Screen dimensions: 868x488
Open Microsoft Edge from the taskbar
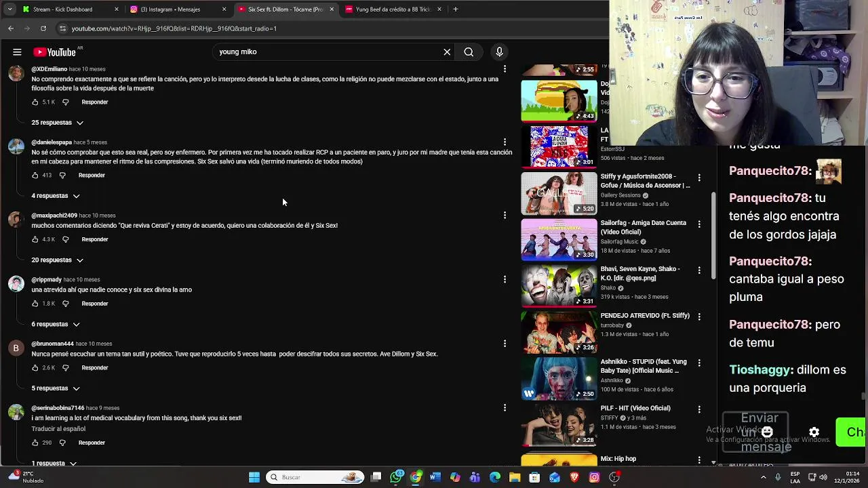click(x=495, y=477)
